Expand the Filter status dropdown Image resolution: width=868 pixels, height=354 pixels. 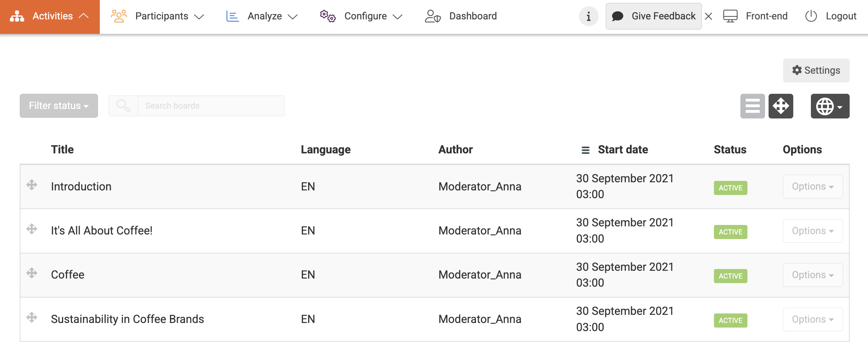pyautogui.click(x=59, y=106)
